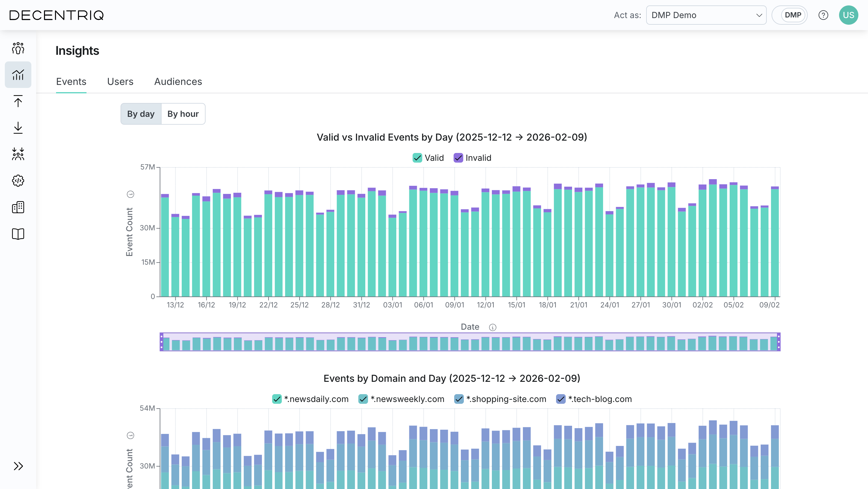Click the 19/12 date axis label
Screen dimensions: 868x489
237,305
